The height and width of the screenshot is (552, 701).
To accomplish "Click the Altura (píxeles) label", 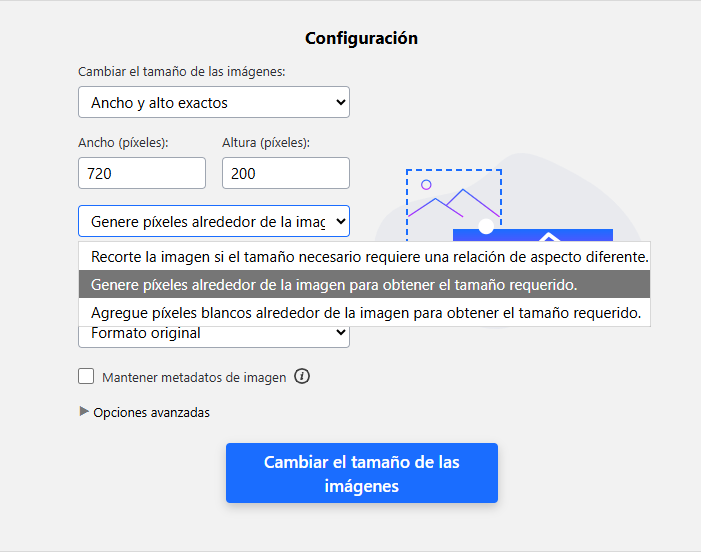I will 266,143.
